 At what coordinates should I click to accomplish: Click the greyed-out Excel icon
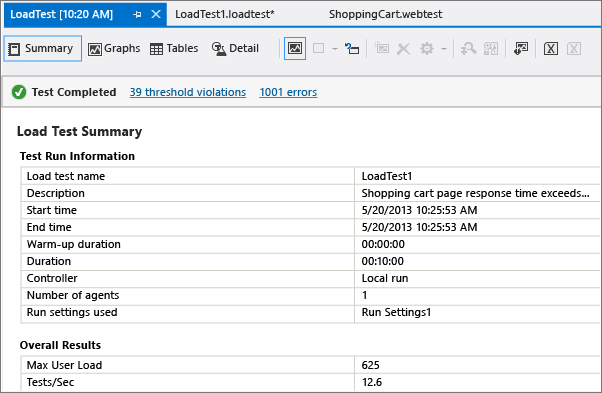574,49
